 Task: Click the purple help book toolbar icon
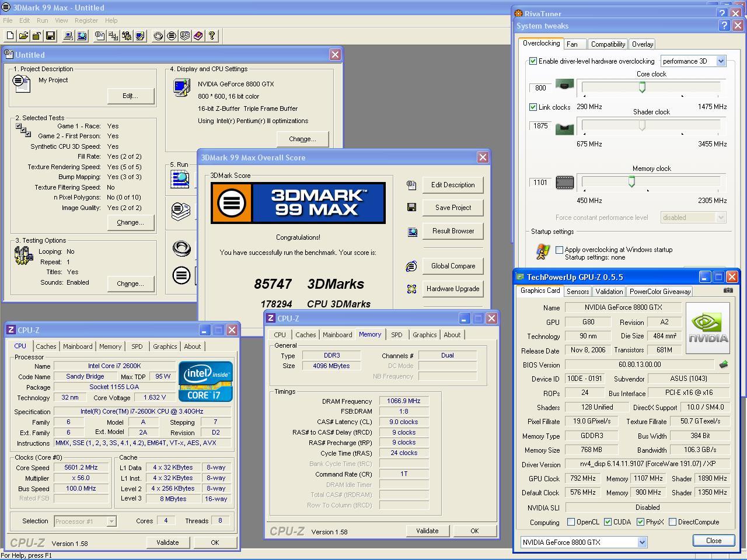pyautogui.click(x=198, y=36)
